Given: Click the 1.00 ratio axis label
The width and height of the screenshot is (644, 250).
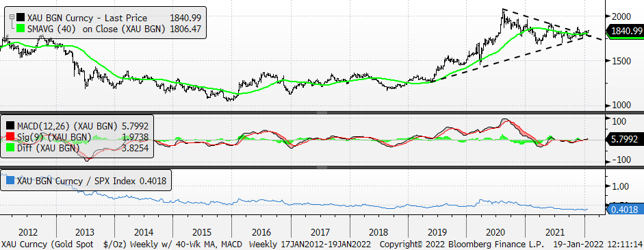Looking at the screenshot, I should tap(621, 186).
